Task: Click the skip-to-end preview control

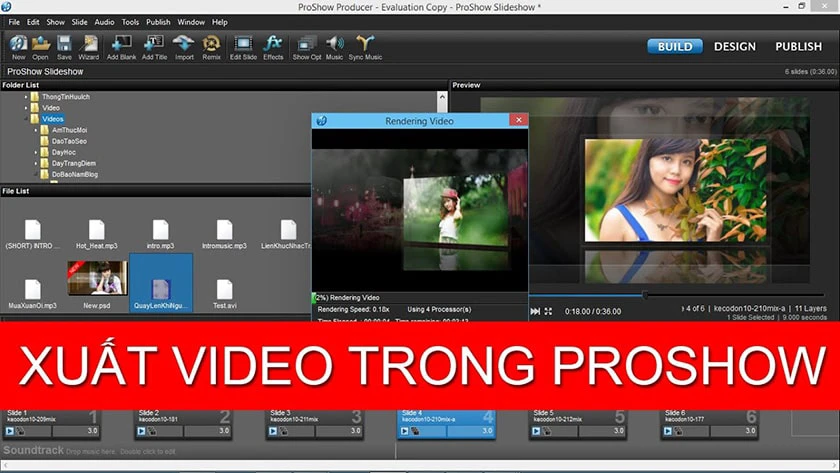Action: (535, 311)
